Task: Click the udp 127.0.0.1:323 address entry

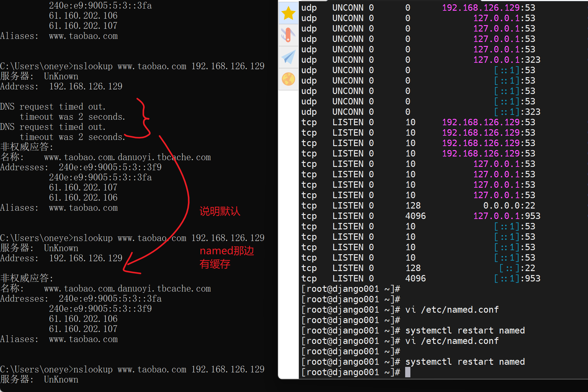Action: pos(507,60)
